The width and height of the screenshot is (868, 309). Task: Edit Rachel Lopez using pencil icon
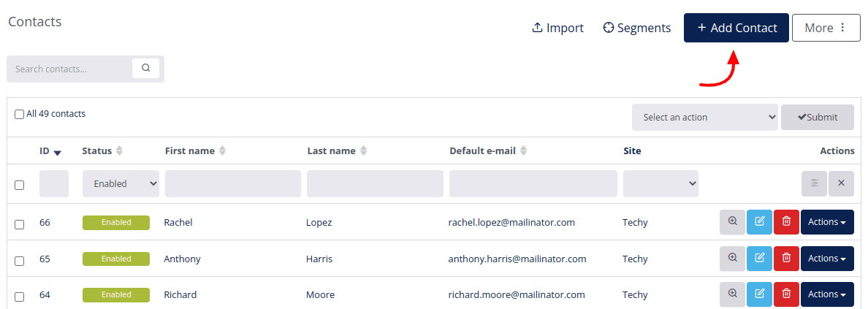pos(760,222)
